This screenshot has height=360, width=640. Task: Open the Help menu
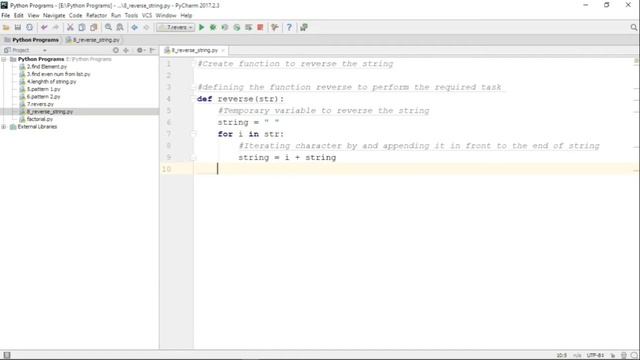186,16
